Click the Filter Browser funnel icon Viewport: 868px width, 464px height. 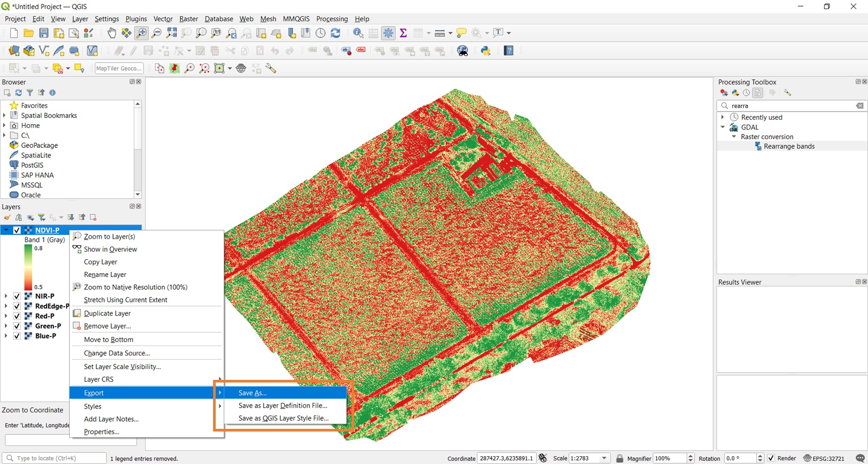pos(30,92)
